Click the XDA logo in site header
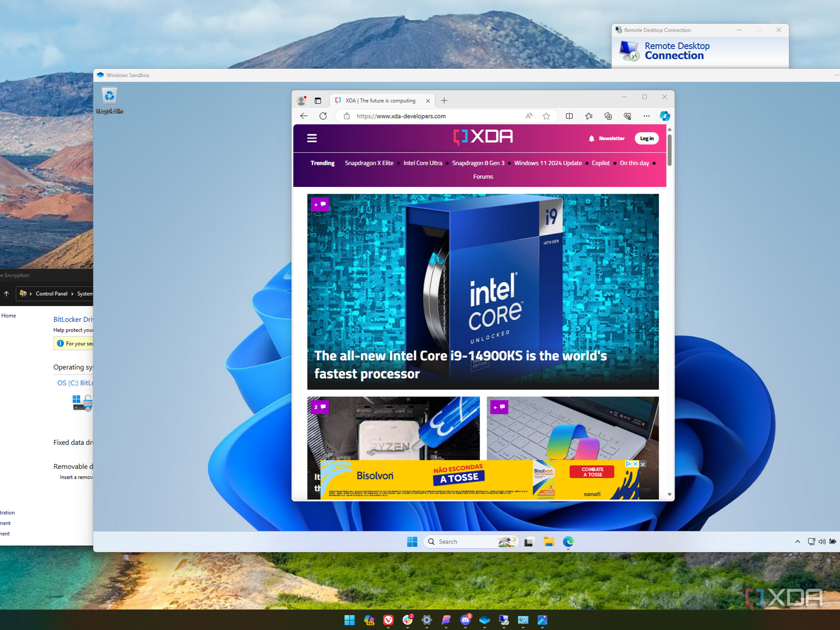 [483, 137]
